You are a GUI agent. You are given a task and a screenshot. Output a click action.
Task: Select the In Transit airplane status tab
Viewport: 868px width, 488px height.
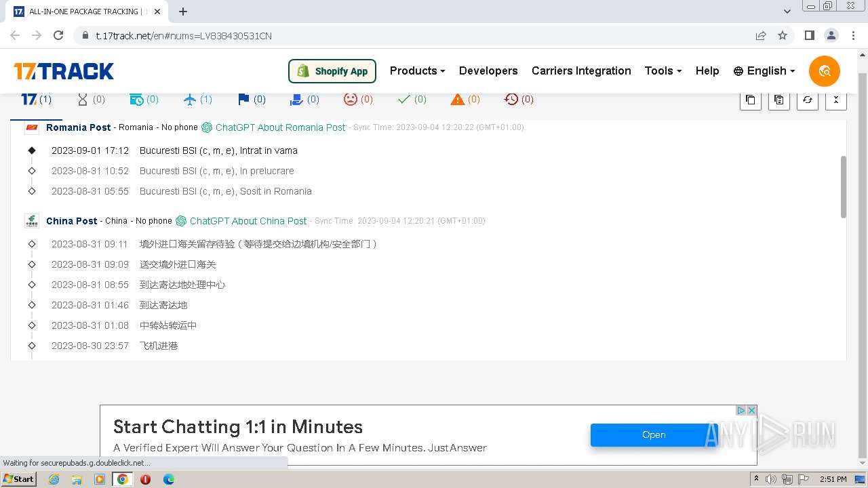coord(197,100)
